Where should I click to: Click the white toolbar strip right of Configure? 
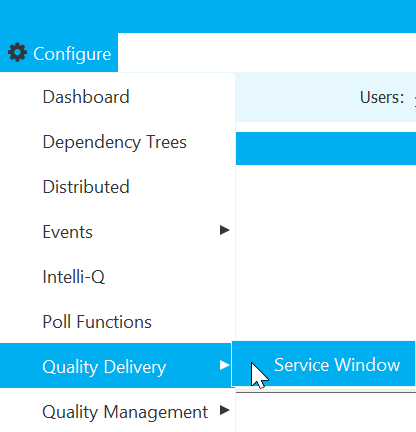(x=267, y=52)
